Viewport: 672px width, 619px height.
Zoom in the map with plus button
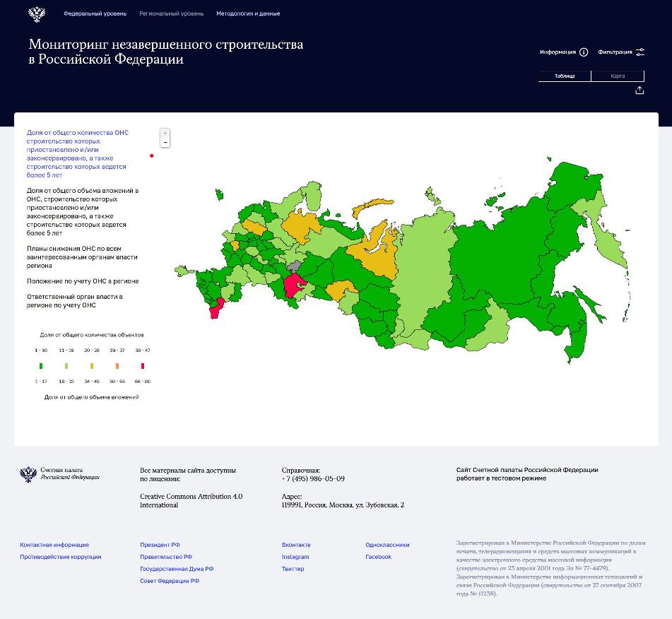(165, 133)
